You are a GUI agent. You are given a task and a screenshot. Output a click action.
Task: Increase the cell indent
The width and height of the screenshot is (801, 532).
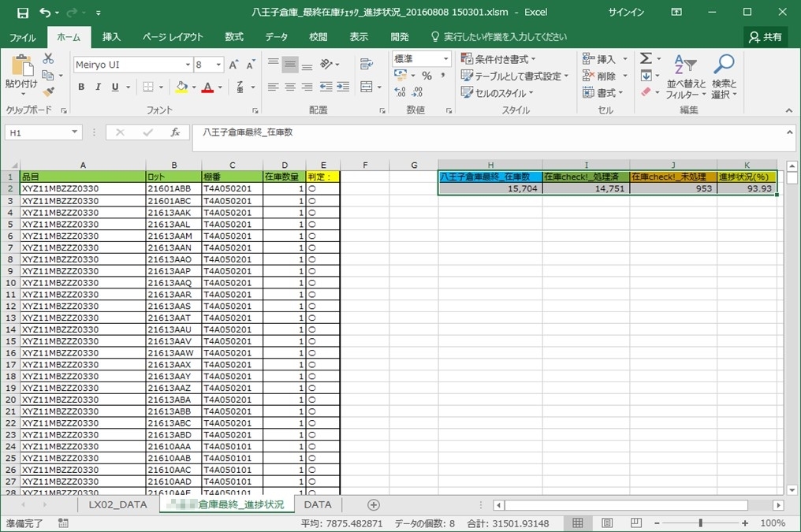343,87
